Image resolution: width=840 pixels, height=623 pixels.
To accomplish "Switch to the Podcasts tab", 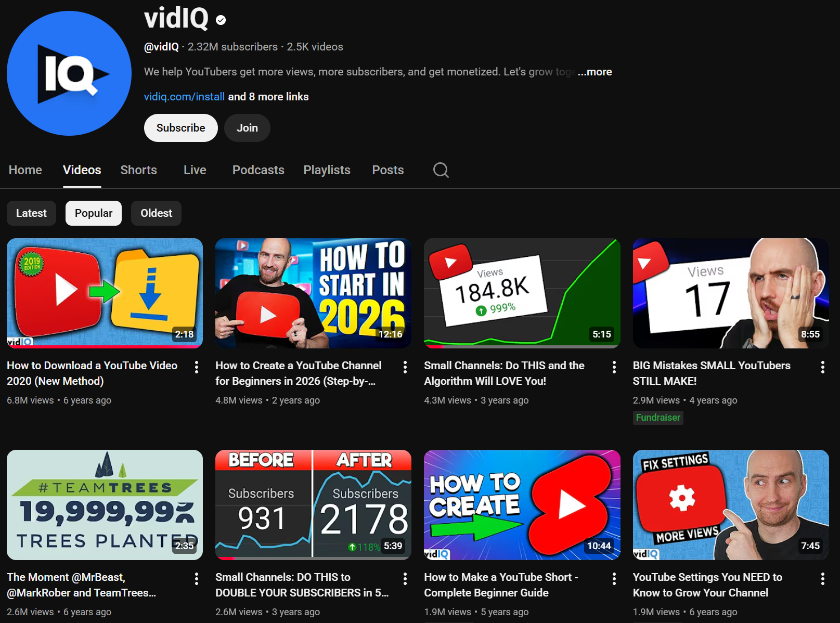I will click(x=258, y=170).
